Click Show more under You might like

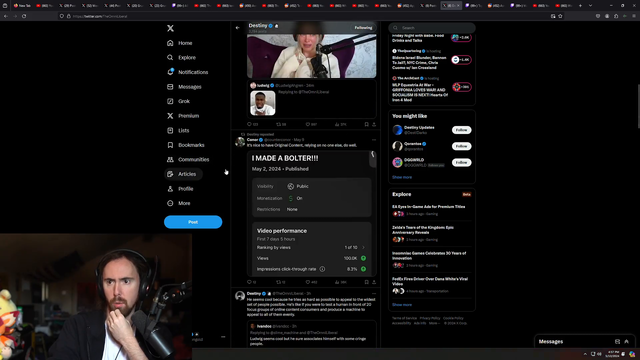402,177
